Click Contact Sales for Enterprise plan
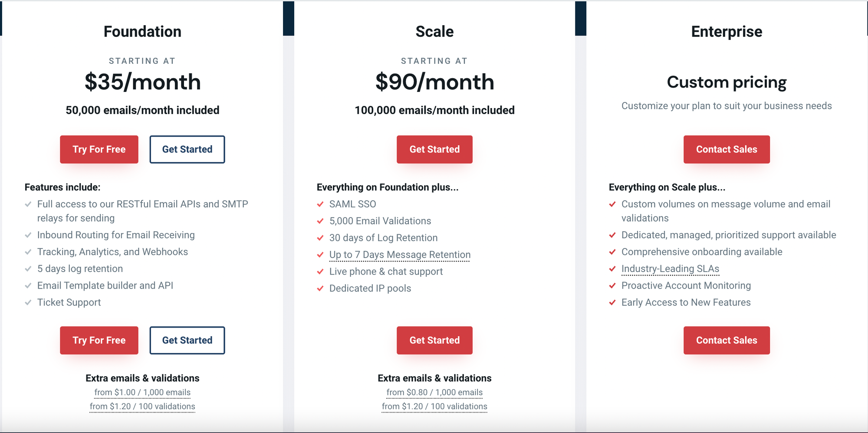This screenshot has height=433, width=868. click(727, 149)
